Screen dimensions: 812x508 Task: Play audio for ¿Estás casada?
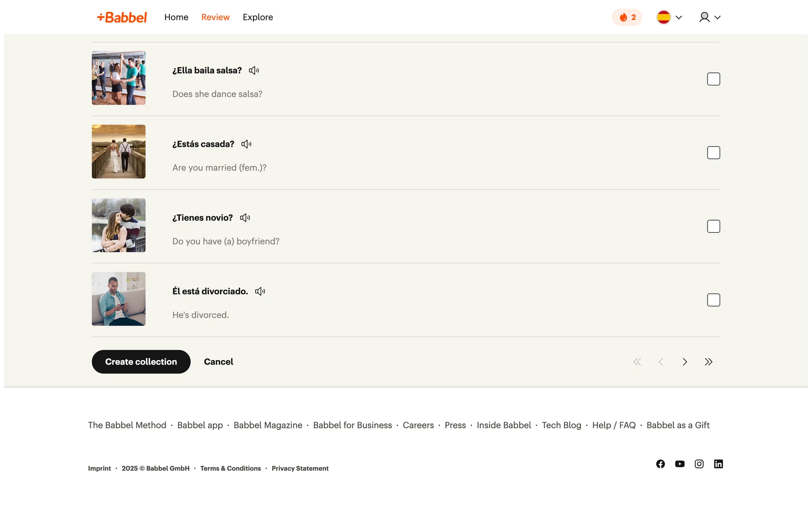point(246,144)
